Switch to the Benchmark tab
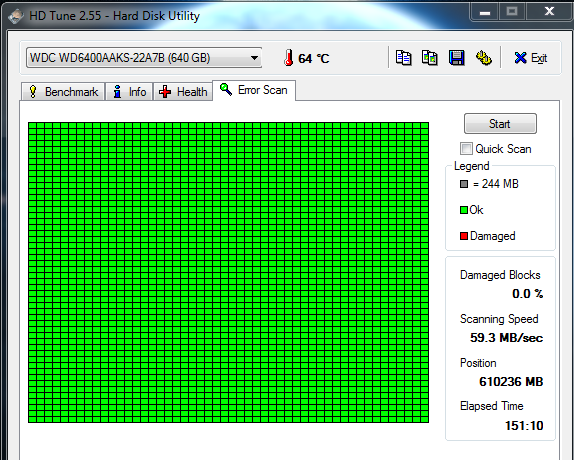Image resolution: width=574 pixels, height=460 pixels. pyautogui.click(x=63, y=91)
